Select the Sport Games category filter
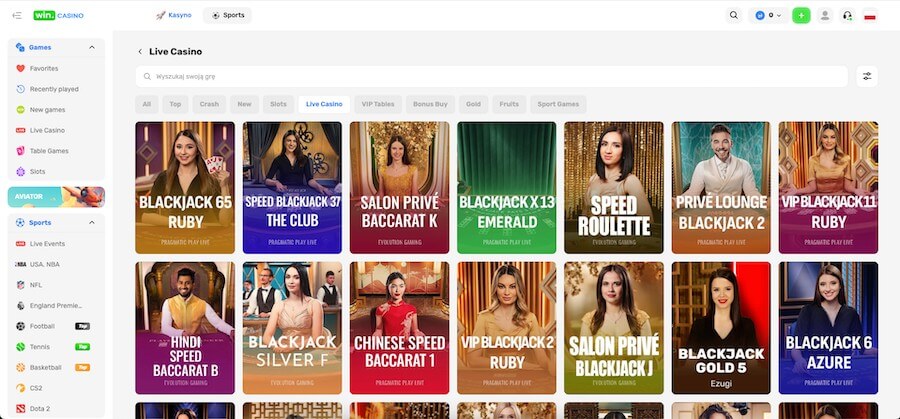 (x=558, y=104)
